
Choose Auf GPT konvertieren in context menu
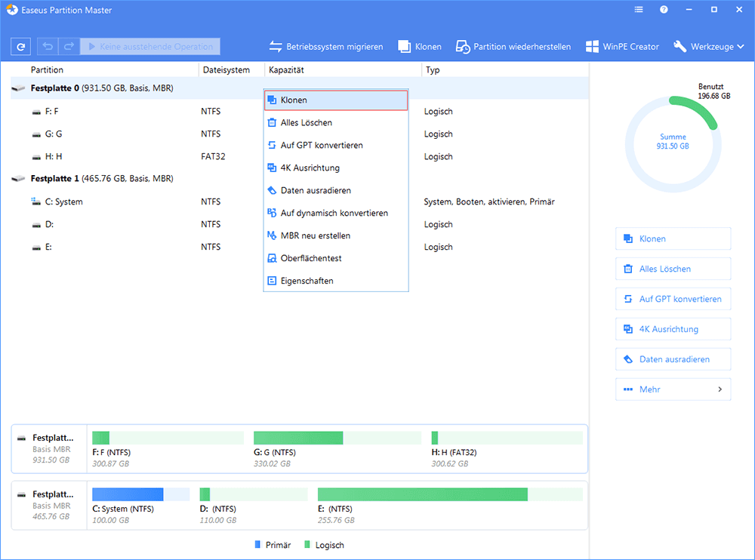tap(336, 146)
